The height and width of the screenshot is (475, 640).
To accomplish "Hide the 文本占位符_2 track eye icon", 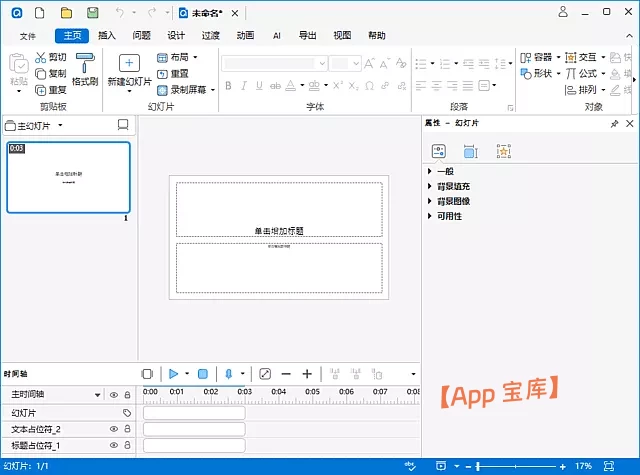I will point(113,429).
